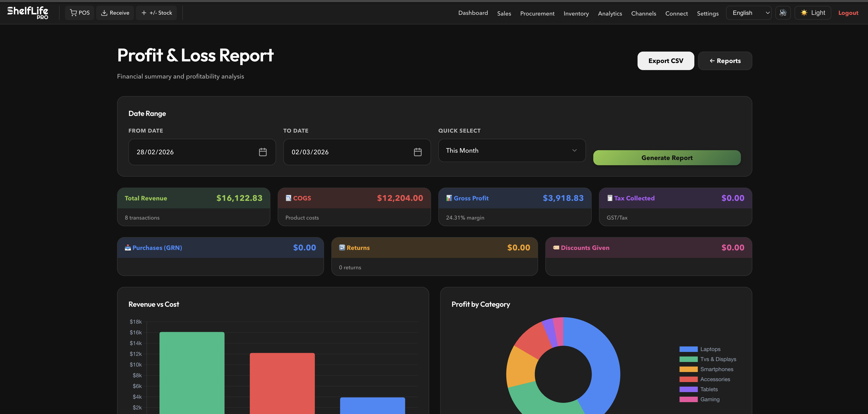Open the To Date calendar picker

point(418,152)
